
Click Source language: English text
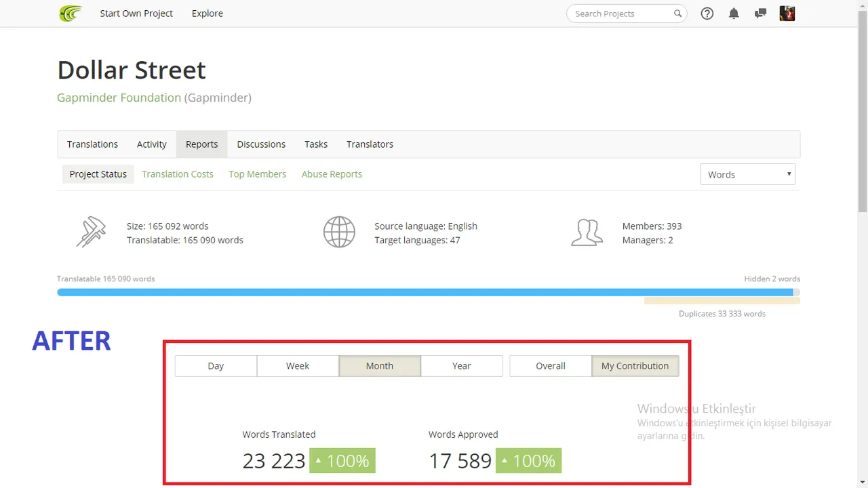point(426,226)
